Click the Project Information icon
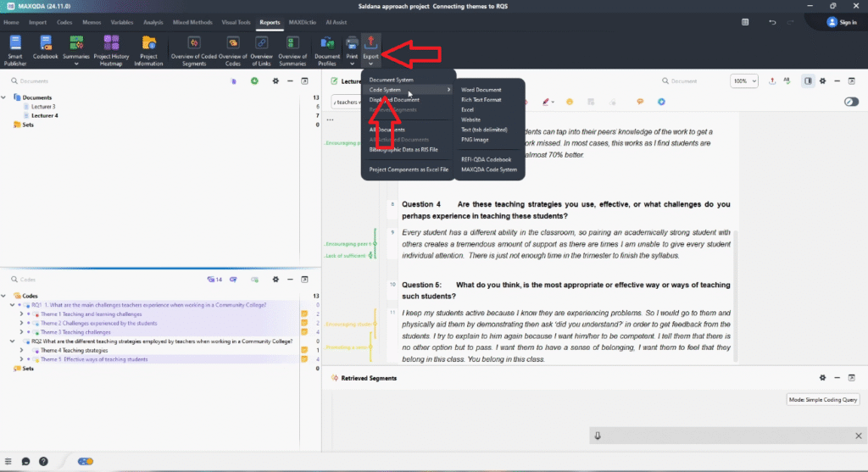868x472 pixels. (x=148, y=44)
